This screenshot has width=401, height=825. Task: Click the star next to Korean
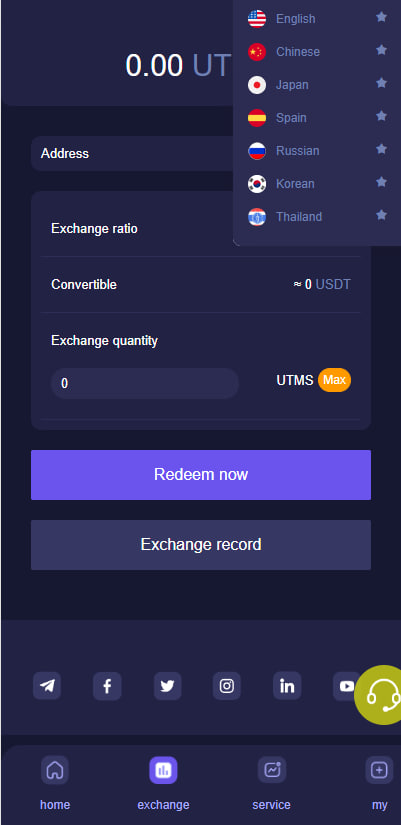point(382,182)
